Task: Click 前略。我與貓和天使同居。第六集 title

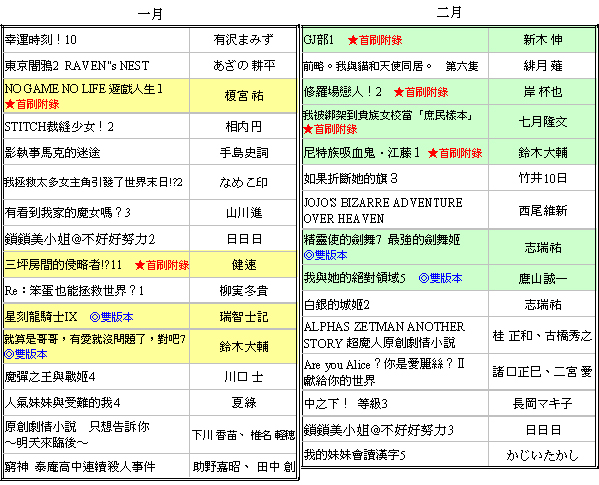Action: (390, 66)
